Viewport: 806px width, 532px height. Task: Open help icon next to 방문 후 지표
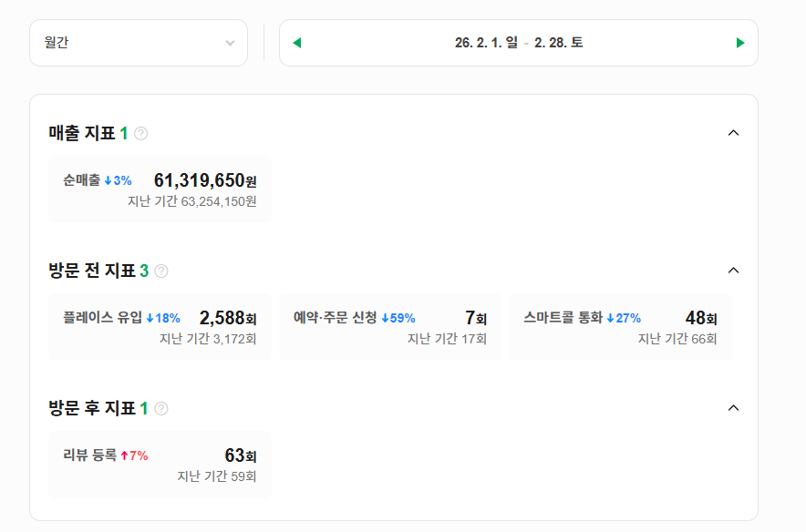pos(161,409)
